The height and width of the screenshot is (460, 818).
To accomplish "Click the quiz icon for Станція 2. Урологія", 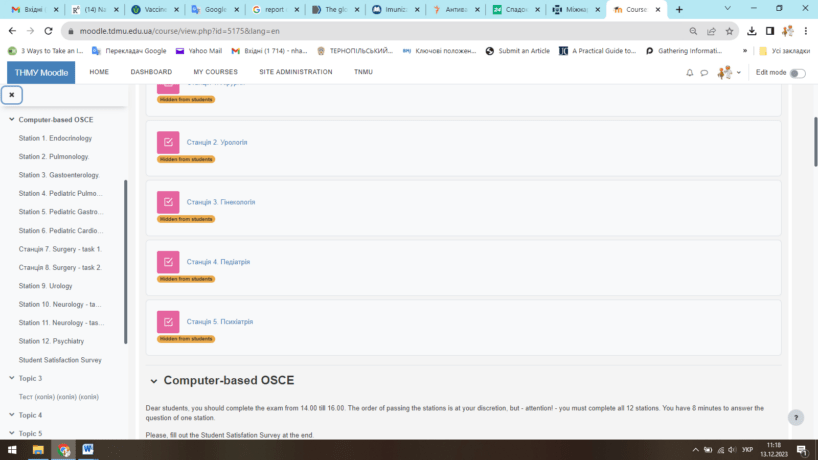I will (x=168, y=142).
